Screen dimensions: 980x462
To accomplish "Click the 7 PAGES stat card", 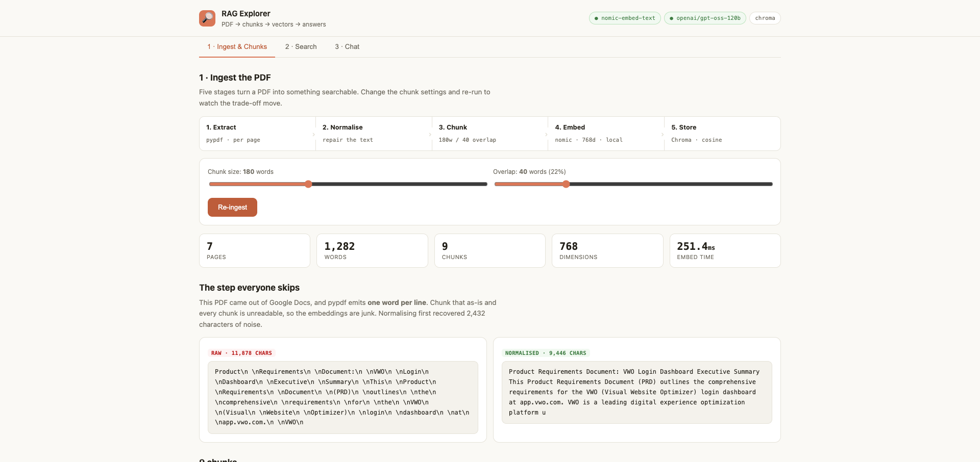I will tap(255, 250).
